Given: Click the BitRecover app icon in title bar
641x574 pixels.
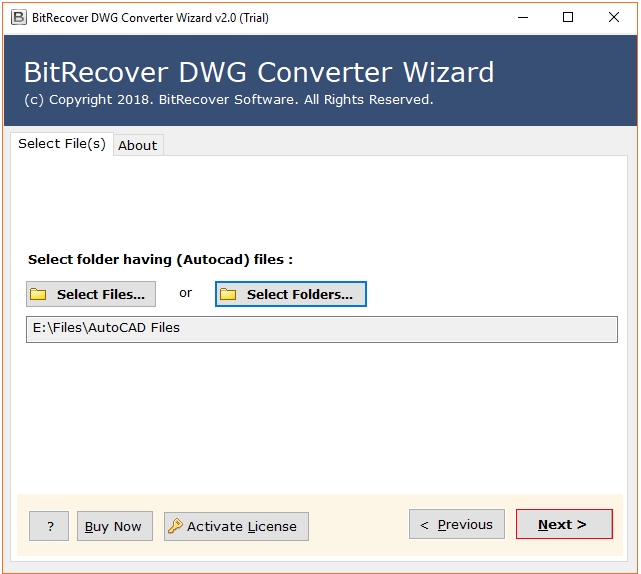Looking at the screenshot, I should click(x=19, y=18).
